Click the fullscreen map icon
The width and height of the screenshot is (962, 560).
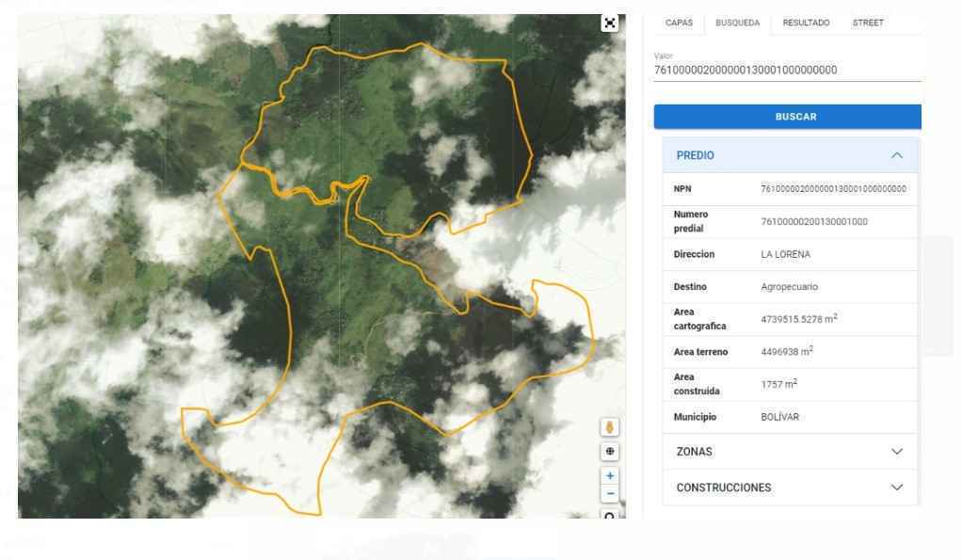pos(610,24)
